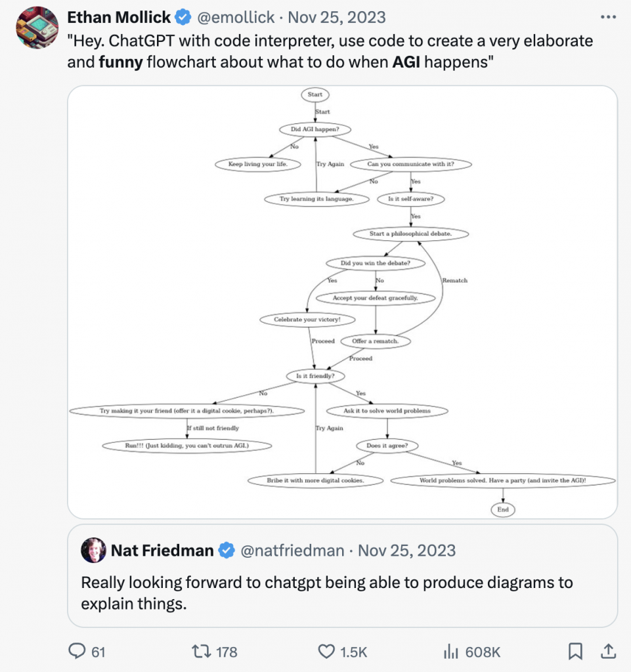
Task: Click the 178 reposts count
Action: click(x=227, y=652)
